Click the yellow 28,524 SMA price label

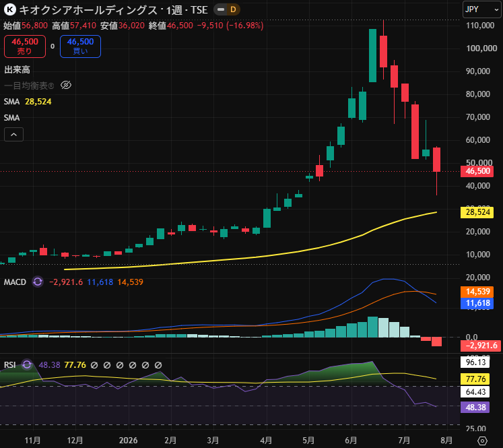(477, 212)
